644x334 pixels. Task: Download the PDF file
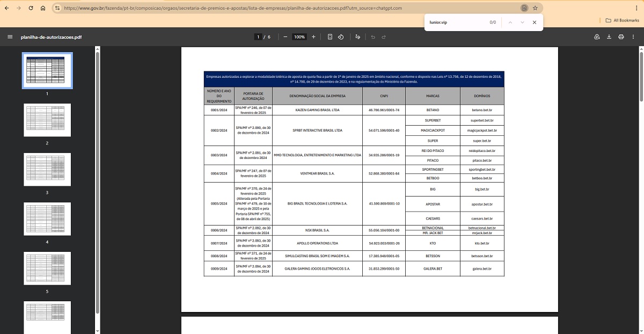pos(609,37)
